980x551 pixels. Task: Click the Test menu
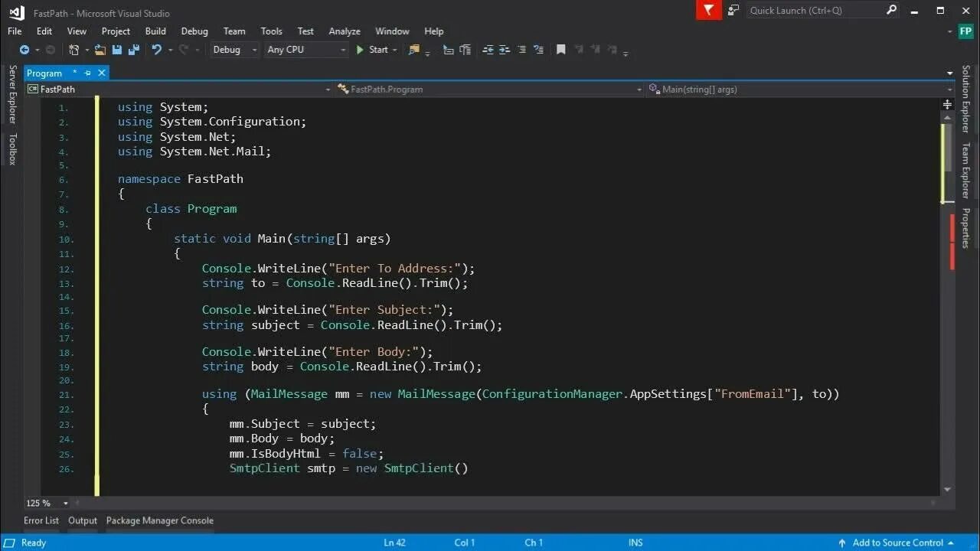point(305,31)
